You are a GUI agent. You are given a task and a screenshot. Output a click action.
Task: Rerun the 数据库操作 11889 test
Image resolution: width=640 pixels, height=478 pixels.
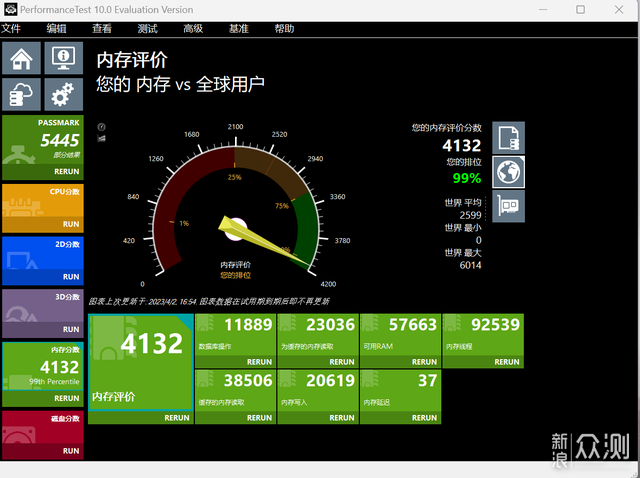(259, 362)
